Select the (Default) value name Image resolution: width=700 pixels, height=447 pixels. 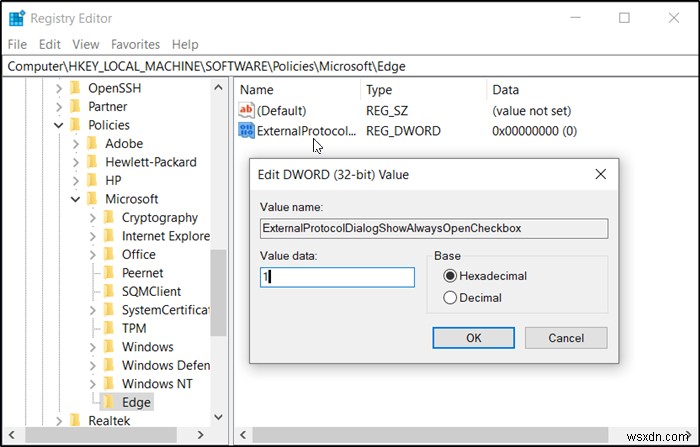281,111
